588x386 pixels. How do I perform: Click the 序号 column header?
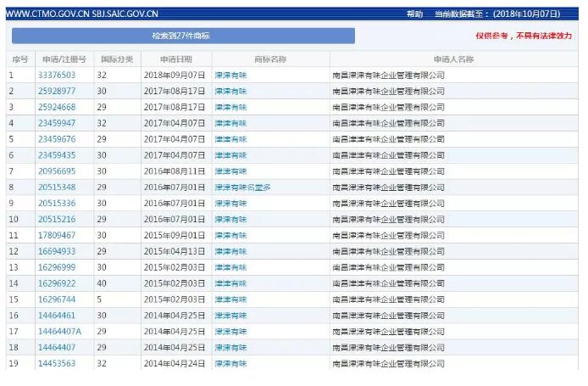[x=20, y=59]
